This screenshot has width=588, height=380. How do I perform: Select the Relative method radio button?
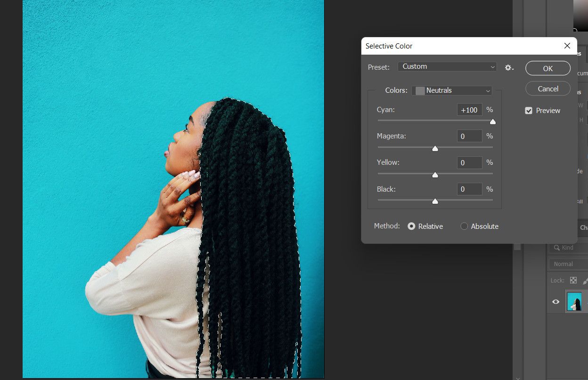coord(412,226)
